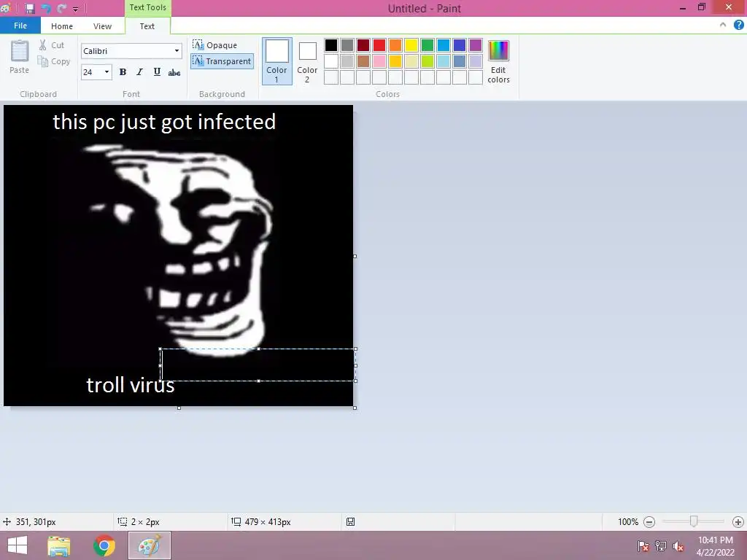The height and width of the screenshot is (560, 747).
Task: Pick the pink rose color swatch
Action: 379,61
